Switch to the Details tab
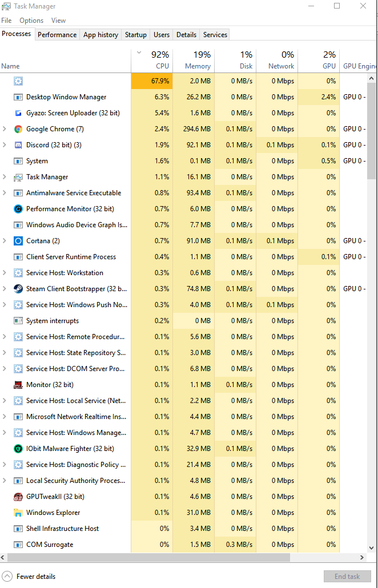This screenshot has height=588, width=378. pos(186,34)
